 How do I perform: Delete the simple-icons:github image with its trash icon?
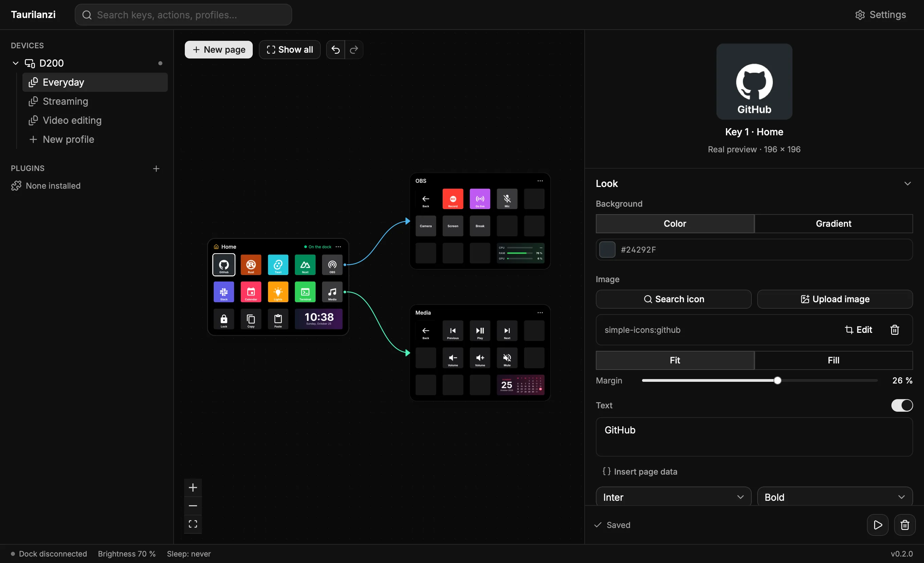coord(894,329)
